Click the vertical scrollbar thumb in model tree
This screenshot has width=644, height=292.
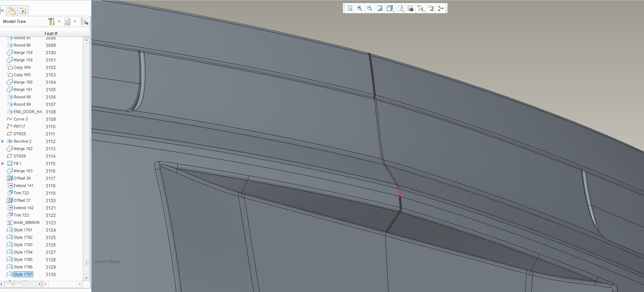[86, 262]
